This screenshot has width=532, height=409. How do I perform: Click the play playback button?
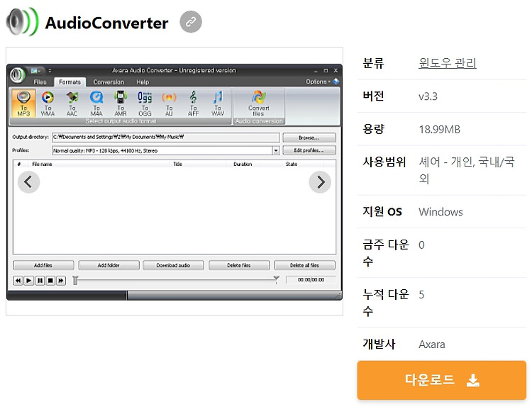29,281
